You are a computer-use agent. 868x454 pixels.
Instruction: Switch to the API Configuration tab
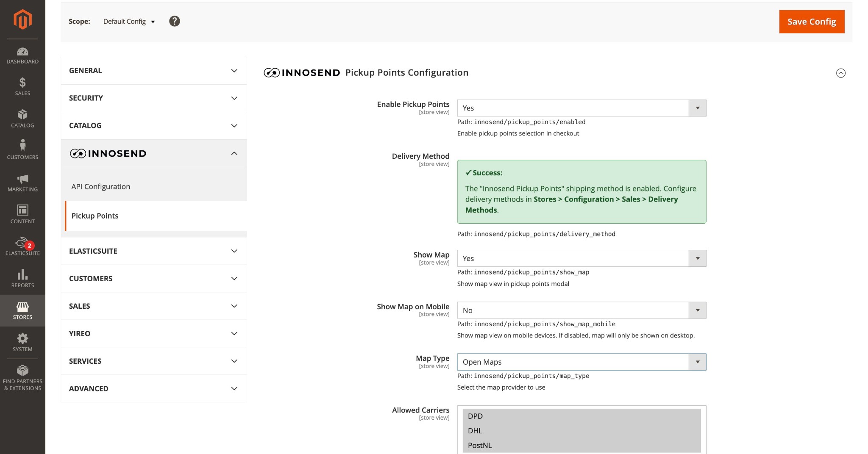click(100, 186)
